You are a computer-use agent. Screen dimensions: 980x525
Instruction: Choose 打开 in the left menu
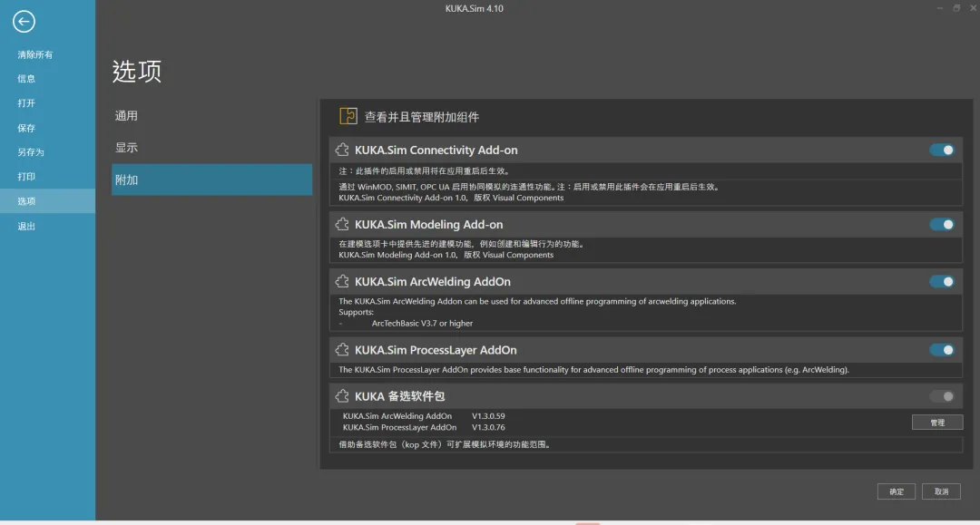point(47,103)
